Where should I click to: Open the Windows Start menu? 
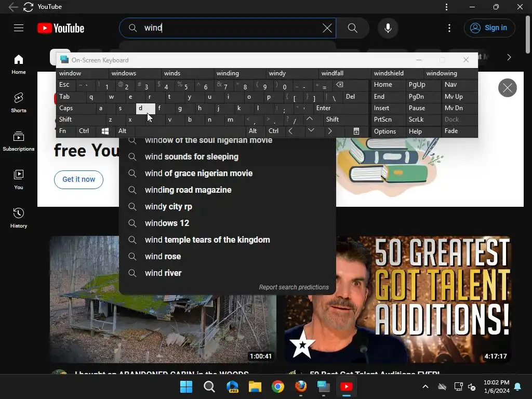pyautogui.click(x=186, y=387)
